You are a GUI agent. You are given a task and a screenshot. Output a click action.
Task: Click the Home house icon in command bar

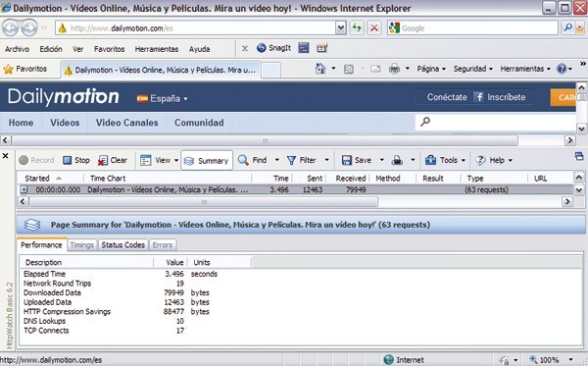pos(320,69)
